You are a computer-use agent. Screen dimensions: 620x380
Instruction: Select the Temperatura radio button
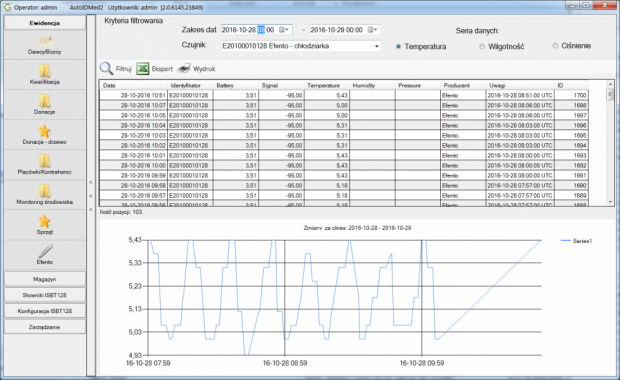[398, 46]
